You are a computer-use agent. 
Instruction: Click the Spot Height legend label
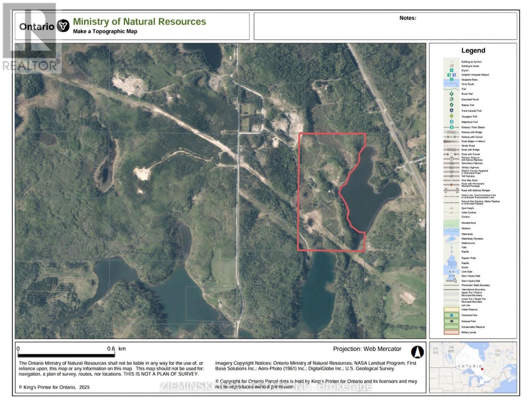pyautogui.click(x=468, y=208)
